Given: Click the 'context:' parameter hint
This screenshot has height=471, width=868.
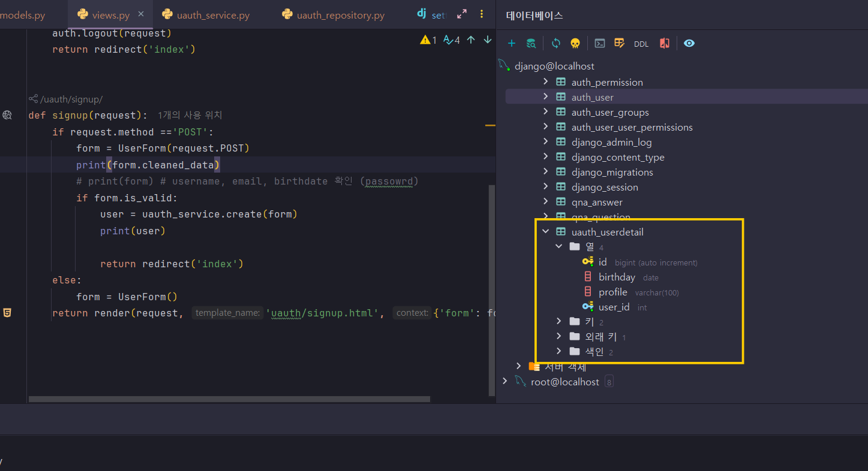Looking at the screenshot, I should (412, 313).
